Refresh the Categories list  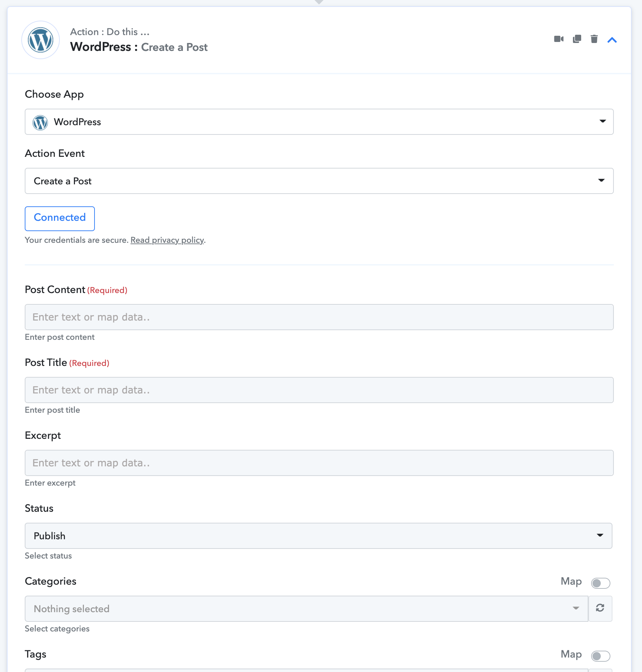coord(600,608)
